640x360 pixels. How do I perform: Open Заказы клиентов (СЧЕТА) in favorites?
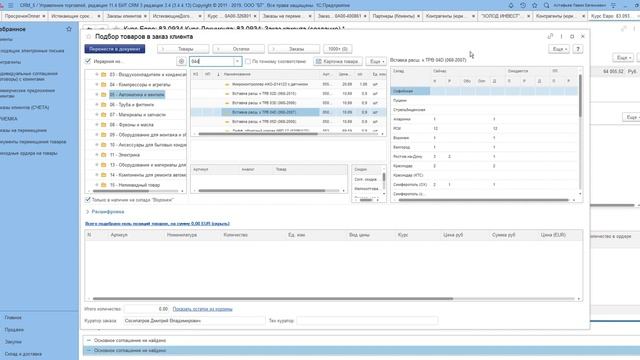click(x=24, y=107)
